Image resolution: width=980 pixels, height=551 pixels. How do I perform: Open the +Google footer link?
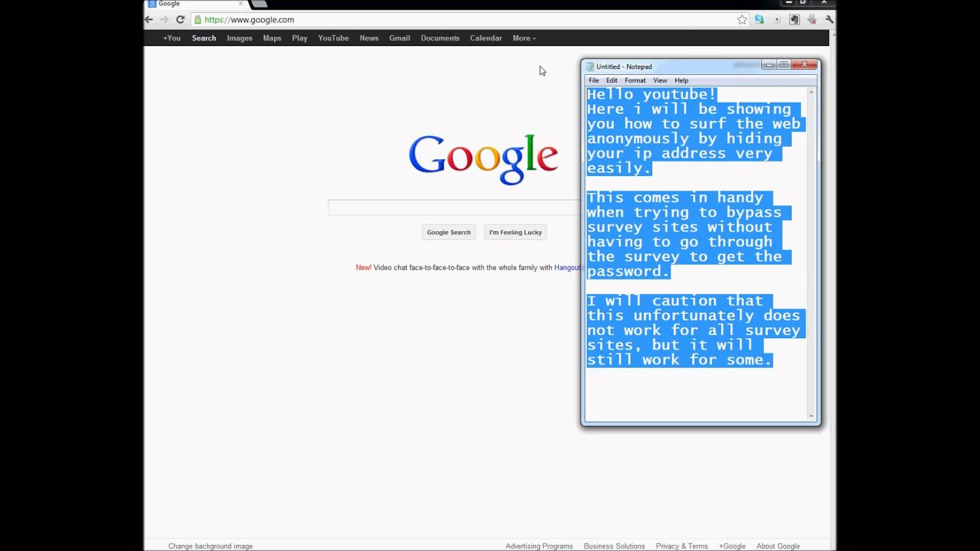click(x=732, y=546)
